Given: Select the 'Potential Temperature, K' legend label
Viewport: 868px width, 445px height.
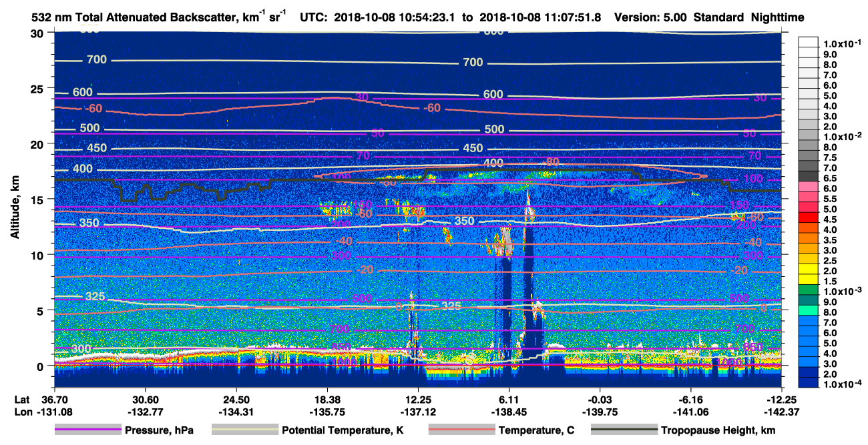Looking at the screenshot, I should pyautogui.click(x=343, y=430).
